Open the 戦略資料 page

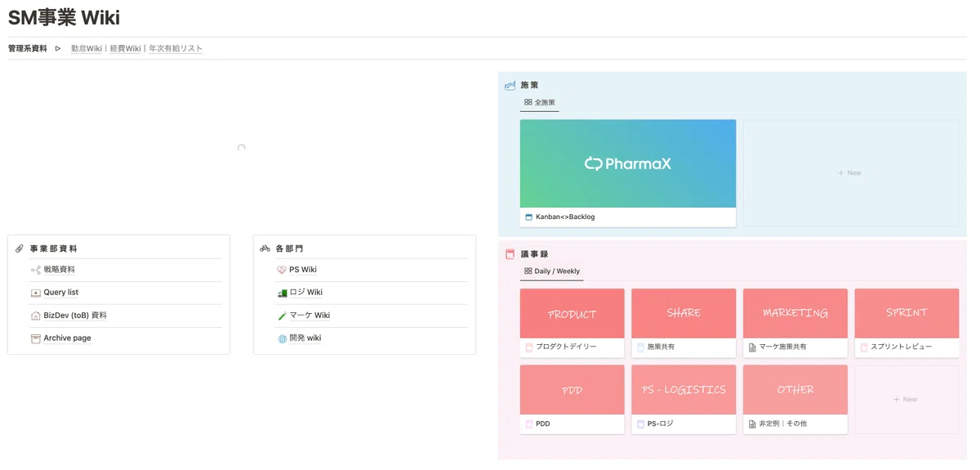tap(60, 270)
